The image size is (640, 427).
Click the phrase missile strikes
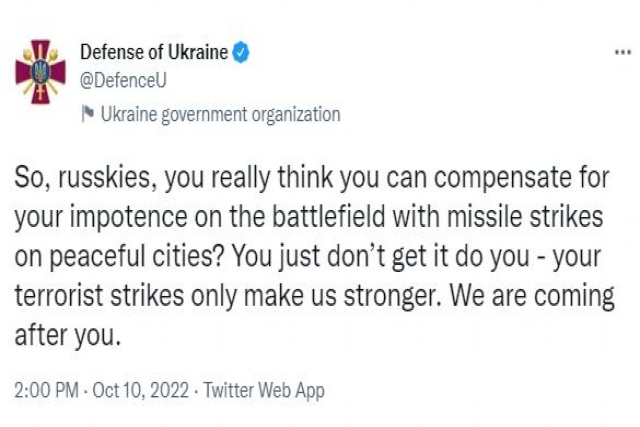tap(525, 216)
